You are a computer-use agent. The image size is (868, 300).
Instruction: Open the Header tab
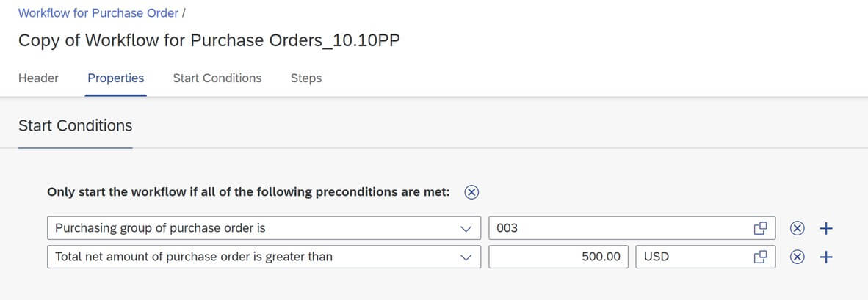click(x=38, y=78)
